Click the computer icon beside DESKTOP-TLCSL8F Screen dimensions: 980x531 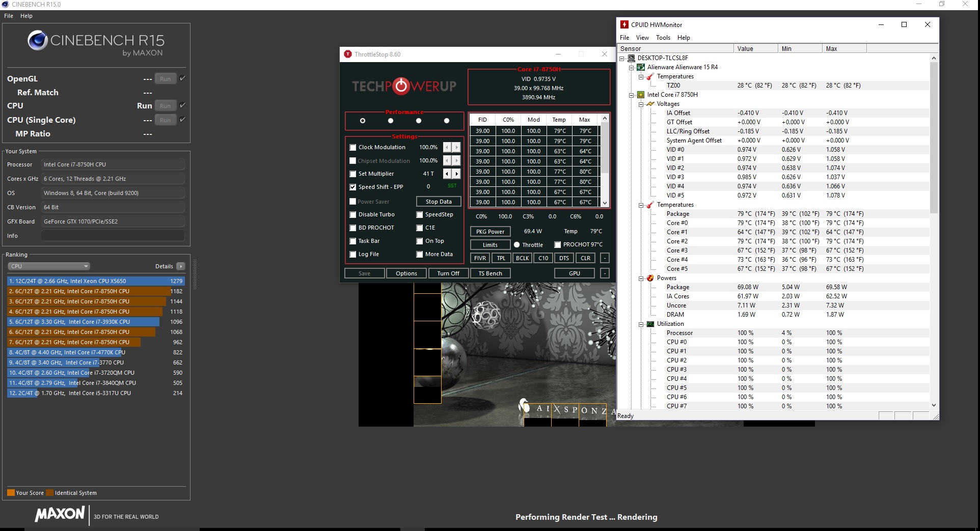point(632,58)
